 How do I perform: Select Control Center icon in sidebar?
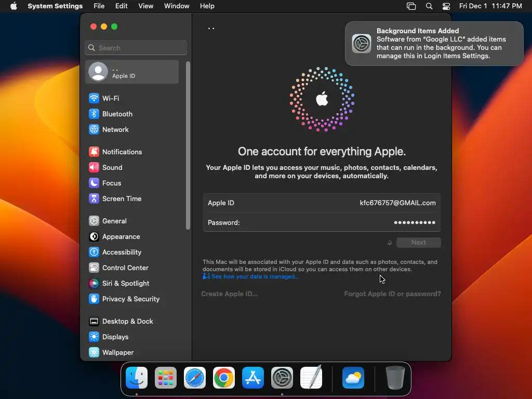94,268
